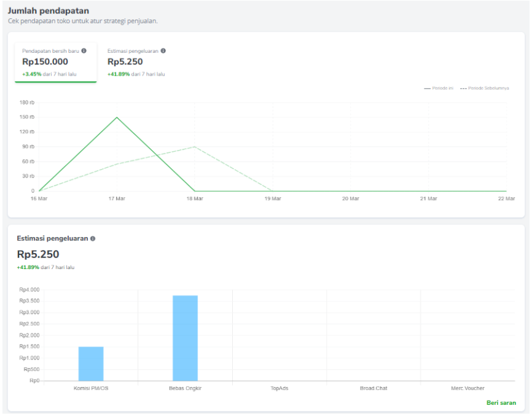The image size is (532, 419).
Task: Open info icon beside Pendapatan bersih baru
Action: coord(84,51)
